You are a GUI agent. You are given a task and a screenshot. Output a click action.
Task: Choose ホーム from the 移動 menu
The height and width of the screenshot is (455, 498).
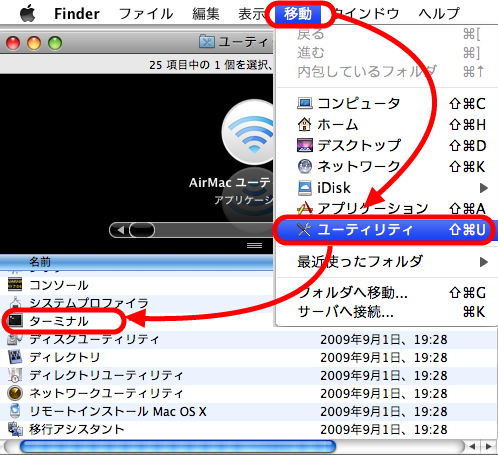click(x=387, y=125)
